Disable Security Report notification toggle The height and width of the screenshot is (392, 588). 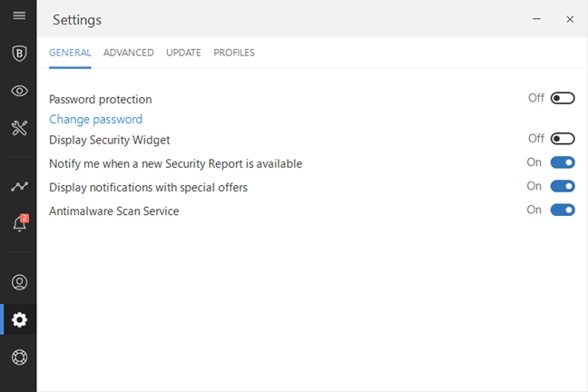pos(563,162)
